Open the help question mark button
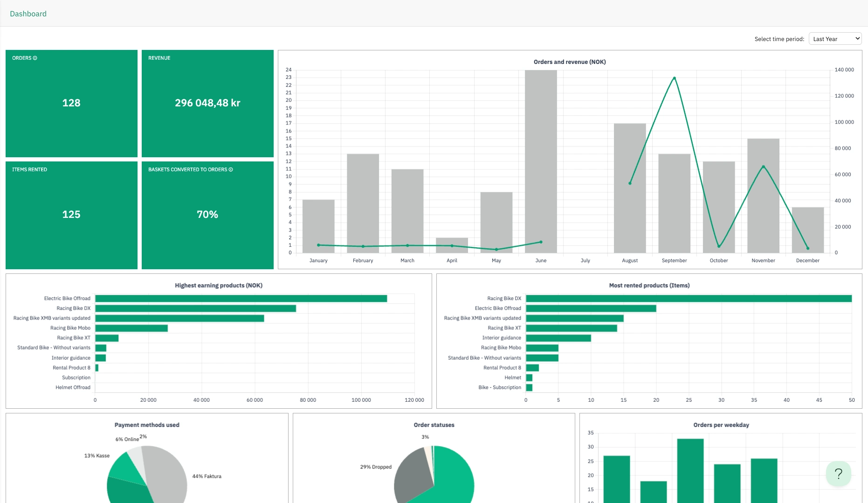868x503 pixels. (x=838, y=474)
